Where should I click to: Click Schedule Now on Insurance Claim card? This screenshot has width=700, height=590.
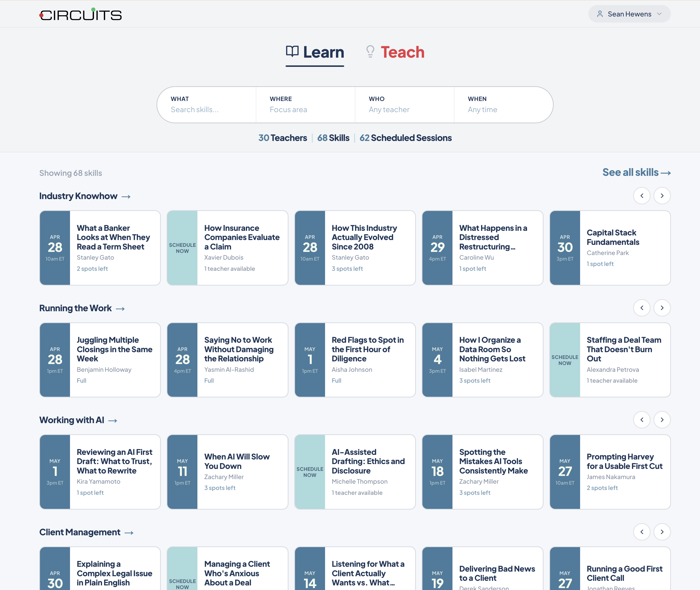click(182, 248)
